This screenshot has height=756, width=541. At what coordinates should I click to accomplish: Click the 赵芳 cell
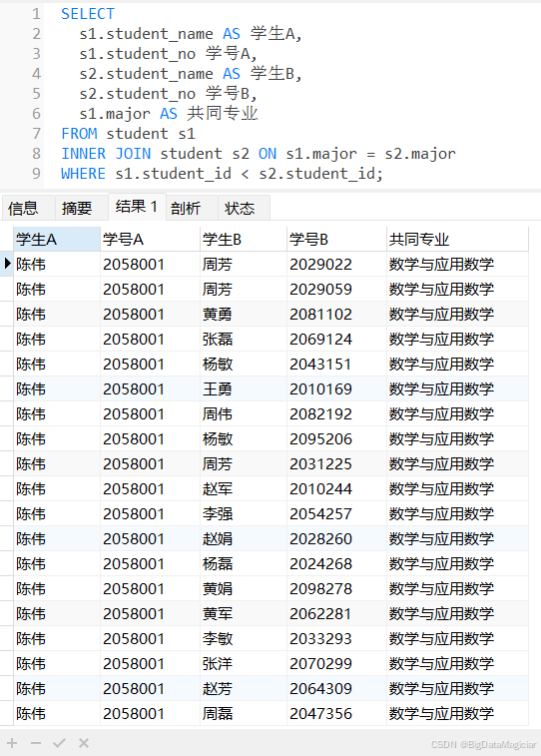tap(244, 688)
